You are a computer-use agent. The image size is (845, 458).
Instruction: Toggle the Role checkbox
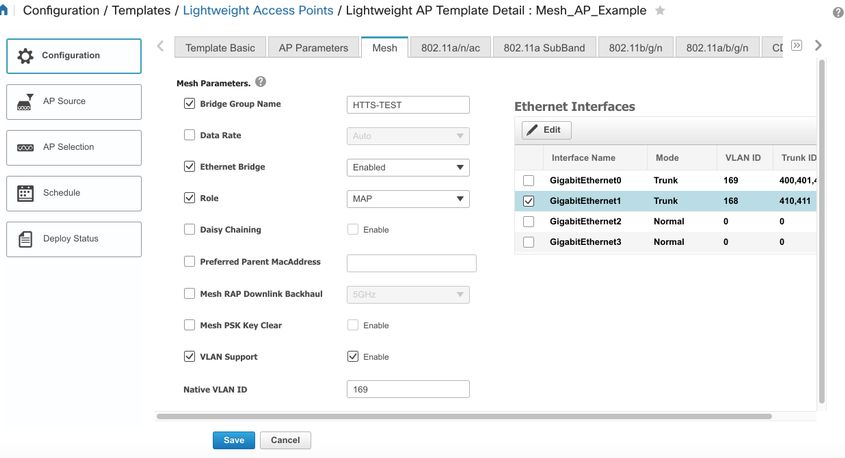coord(189,198)
